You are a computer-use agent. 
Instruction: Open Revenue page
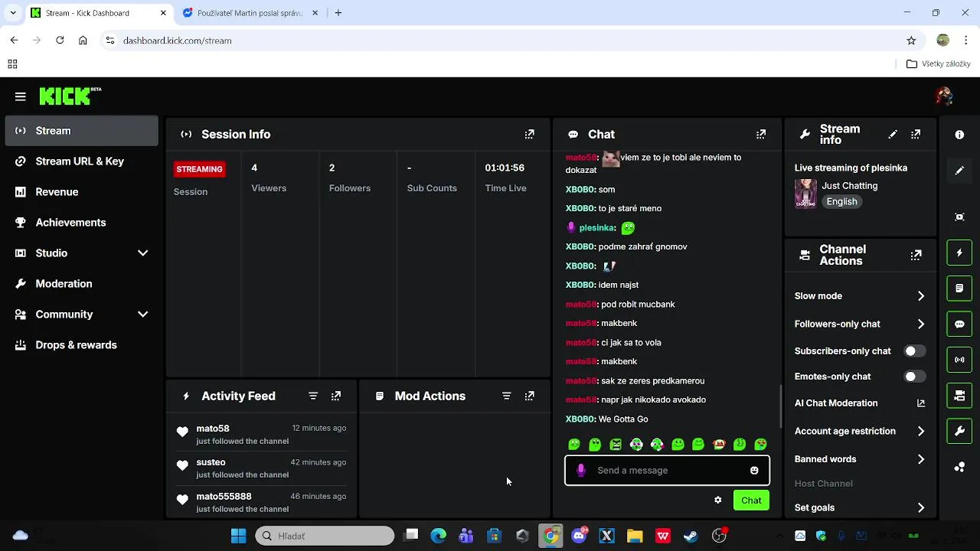[x=81, y=192]
